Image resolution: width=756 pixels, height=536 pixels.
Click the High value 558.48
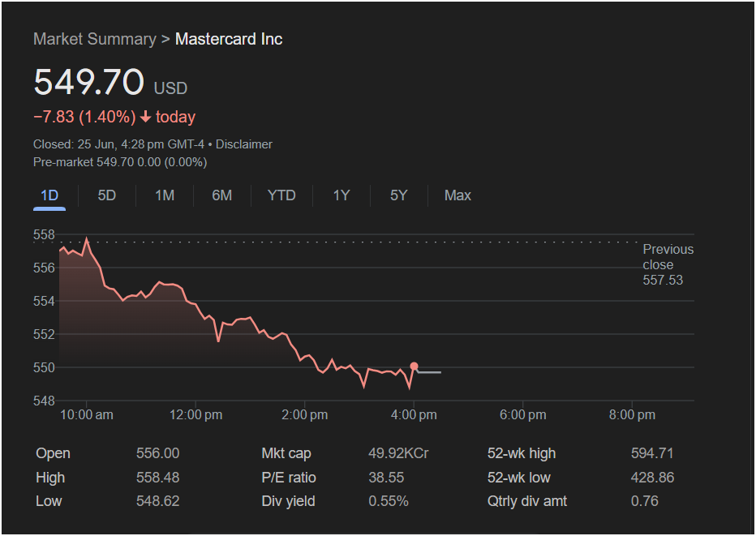[x=157, y=477]
